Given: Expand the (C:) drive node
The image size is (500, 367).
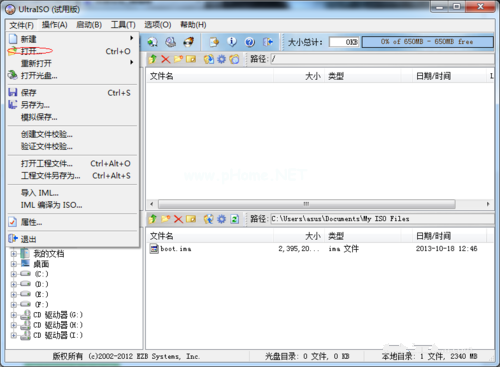Looking at the screenshot, I should point(14,274).
